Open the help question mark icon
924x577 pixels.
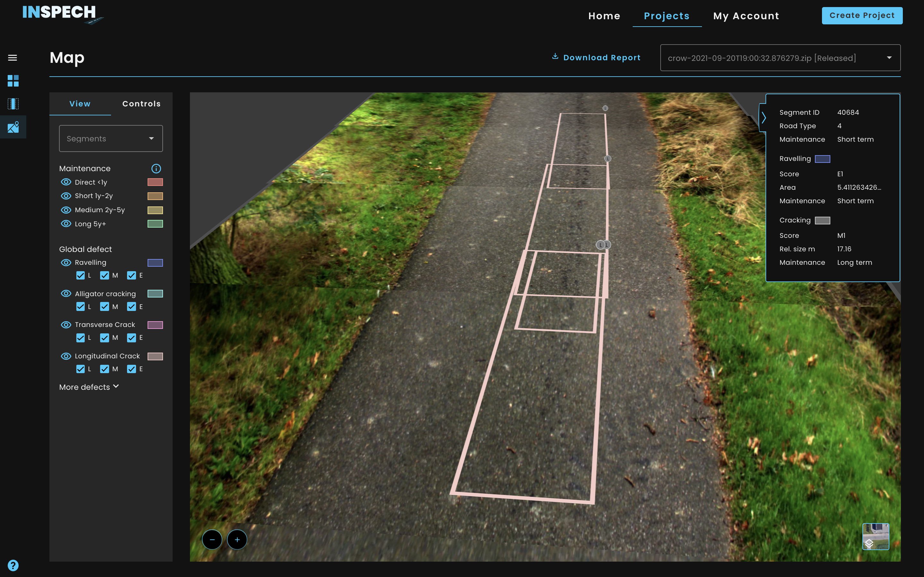pyautogui.click(x=13, y=565)
